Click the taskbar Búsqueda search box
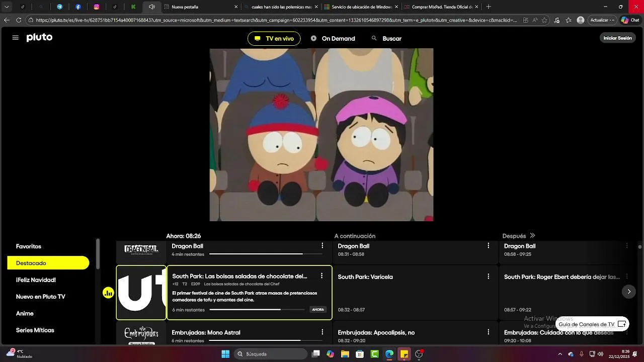The image size is (644, 362). coord(271,354)
